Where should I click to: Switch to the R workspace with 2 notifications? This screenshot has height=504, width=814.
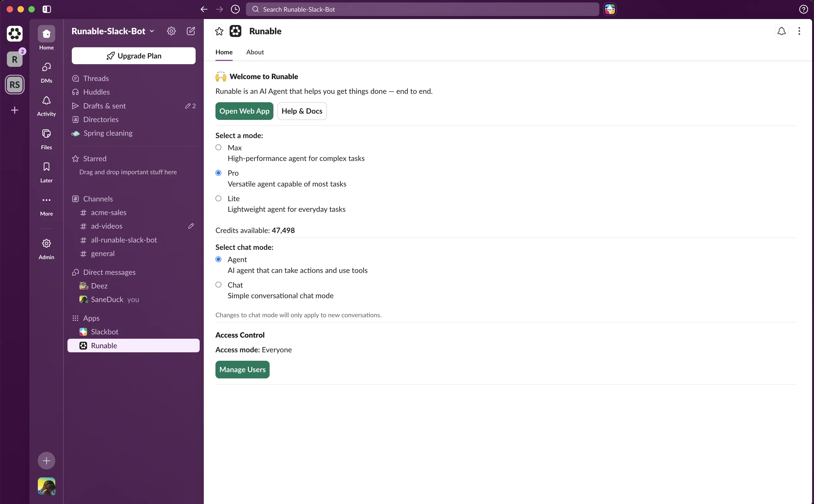(x=15, y=59)
